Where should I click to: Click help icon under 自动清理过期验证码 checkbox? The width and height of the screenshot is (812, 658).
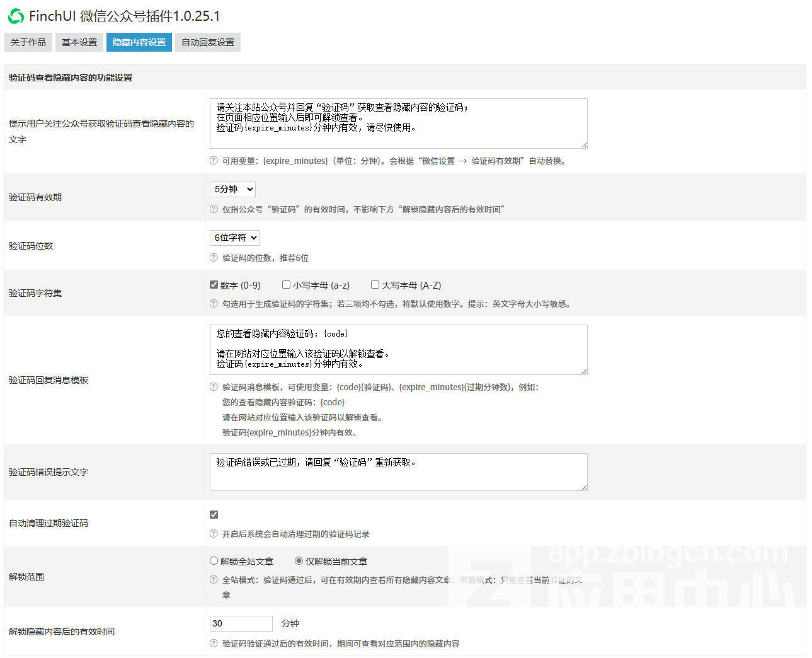[x=214, y=534]
